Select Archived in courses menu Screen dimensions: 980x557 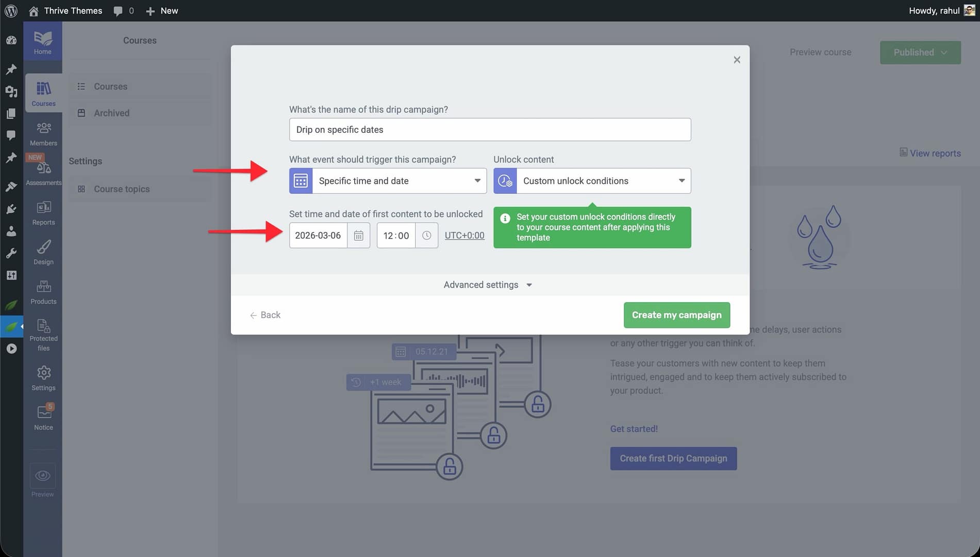click(111, 113)
